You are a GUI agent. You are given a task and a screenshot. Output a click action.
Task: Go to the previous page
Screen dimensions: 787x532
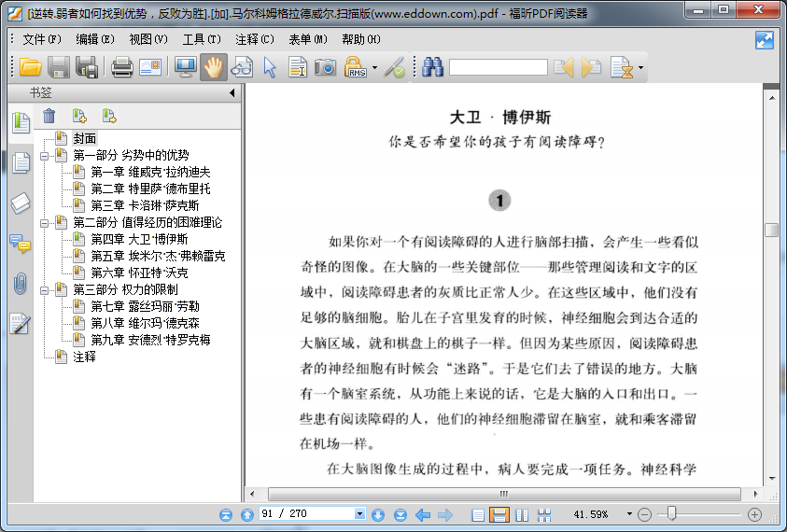point(247,514)
